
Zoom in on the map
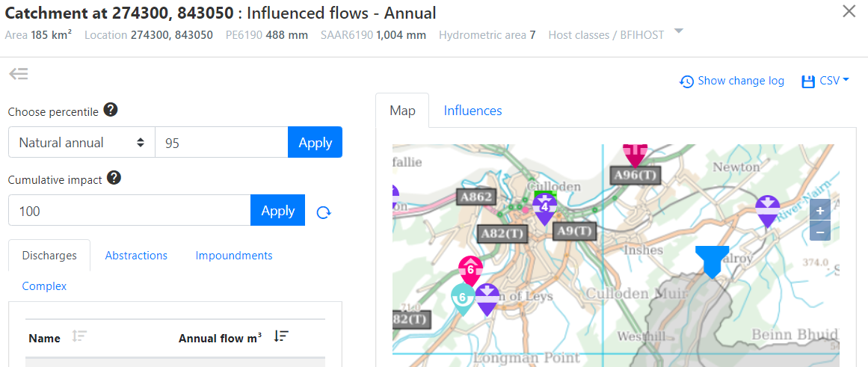point(820,211)
